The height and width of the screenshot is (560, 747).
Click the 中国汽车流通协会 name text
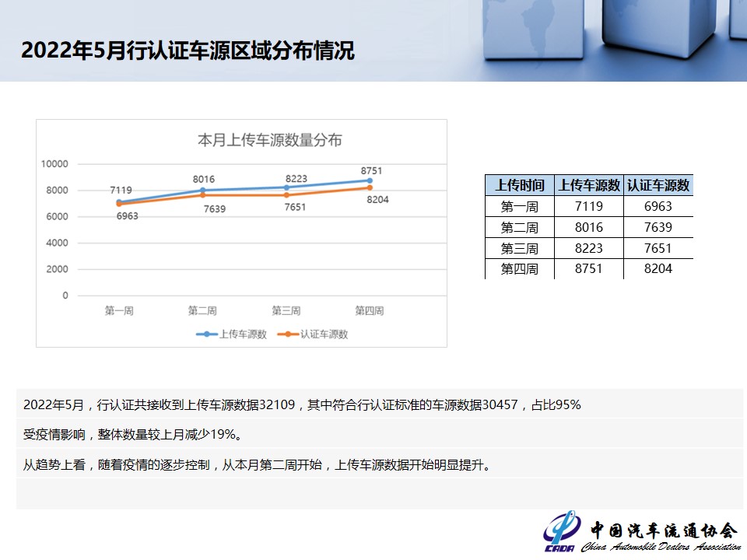pos(663,530)
